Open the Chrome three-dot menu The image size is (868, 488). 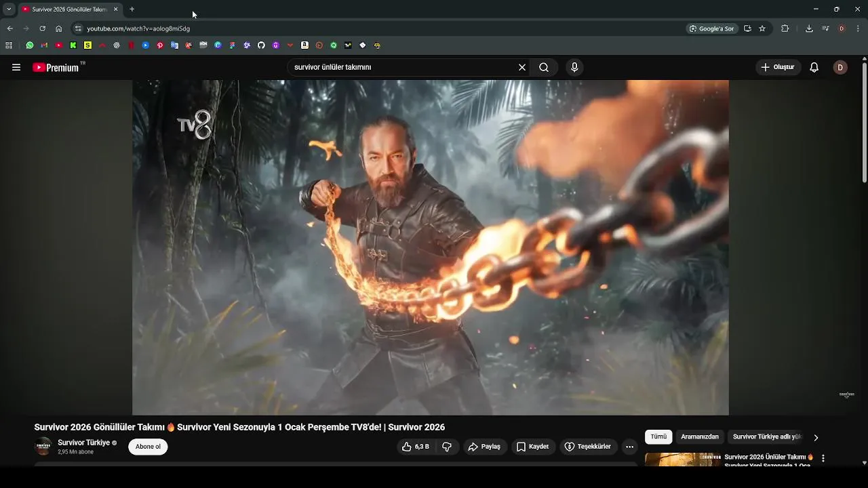(858, 28)
